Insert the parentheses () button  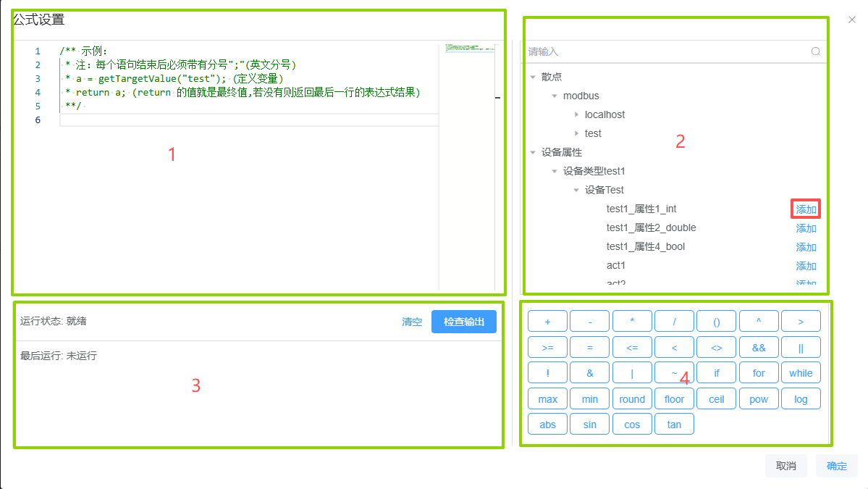(x=716, y=321)
